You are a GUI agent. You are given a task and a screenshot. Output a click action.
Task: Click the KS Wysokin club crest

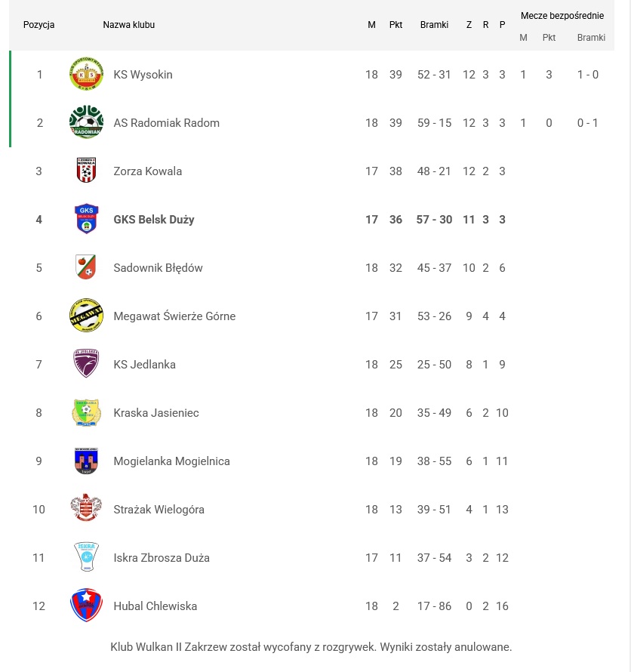coord(86,75)
